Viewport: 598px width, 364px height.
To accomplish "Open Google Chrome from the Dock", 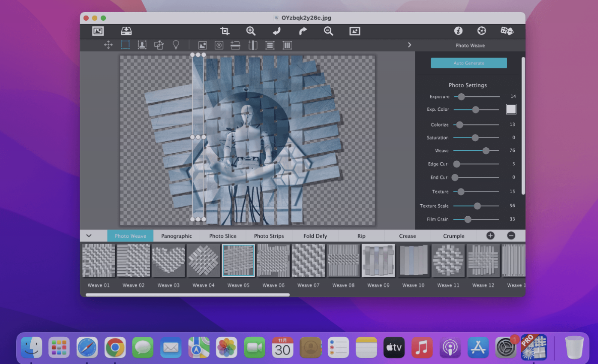I will click(115, 347).
